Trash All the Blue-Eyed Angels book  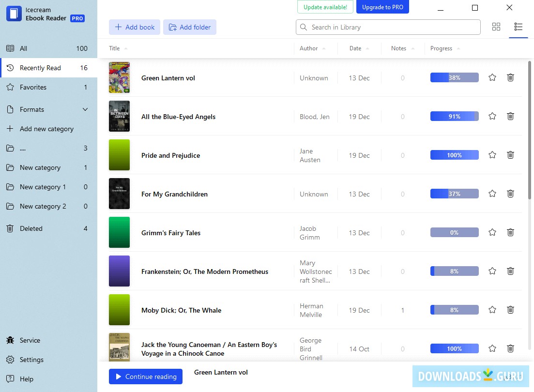[510, 117]
